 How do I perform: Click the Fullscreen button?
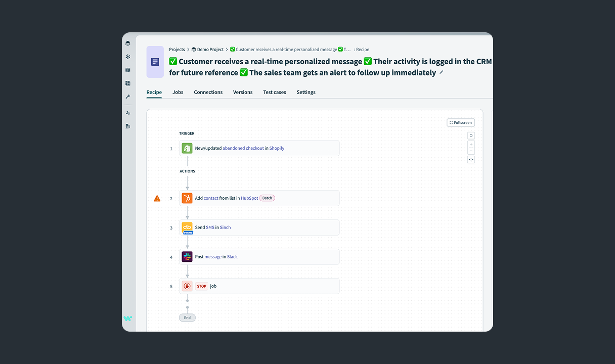(x=461, y=123)
